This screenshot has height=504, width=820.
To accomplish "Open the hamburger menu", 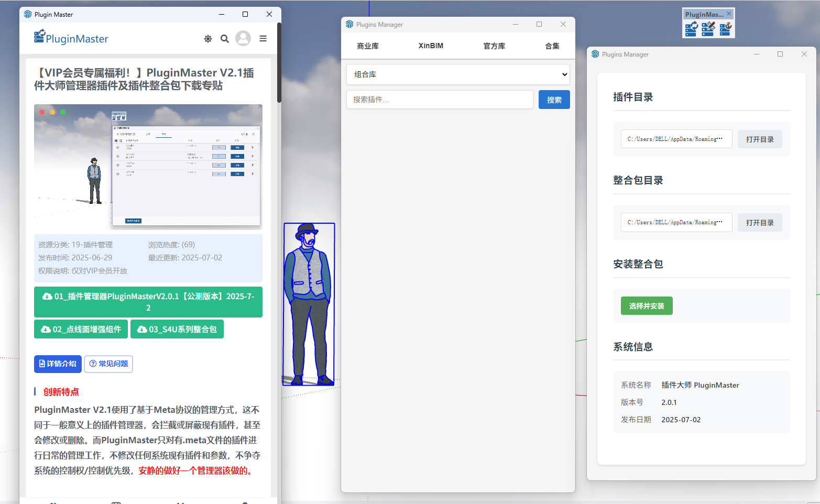I will point(263,39).
